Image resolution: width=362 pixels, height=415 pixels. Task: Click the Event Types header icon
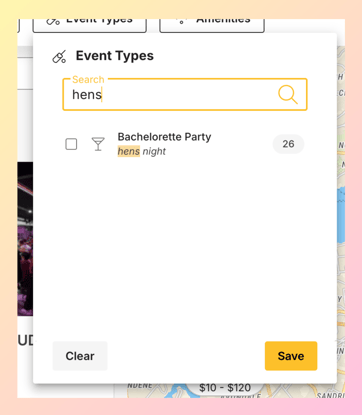click(59, 57)
